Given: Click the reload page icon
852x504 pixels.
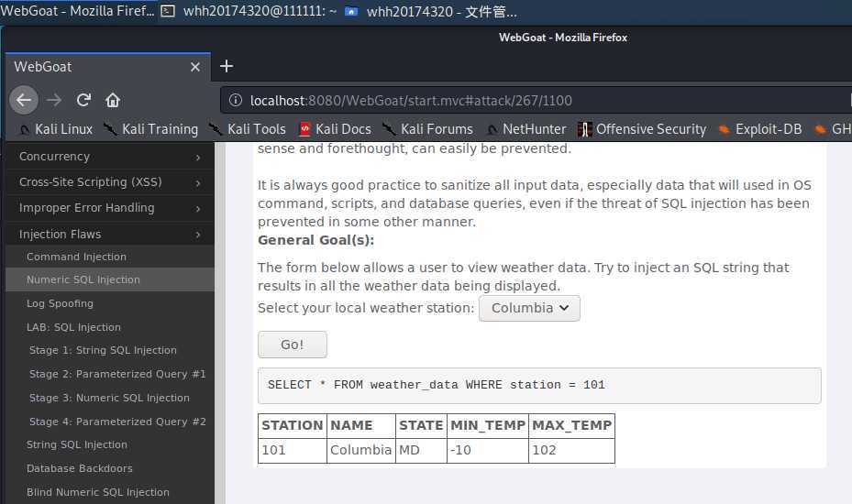Looking at the screenshot, I should pos(83,100).
